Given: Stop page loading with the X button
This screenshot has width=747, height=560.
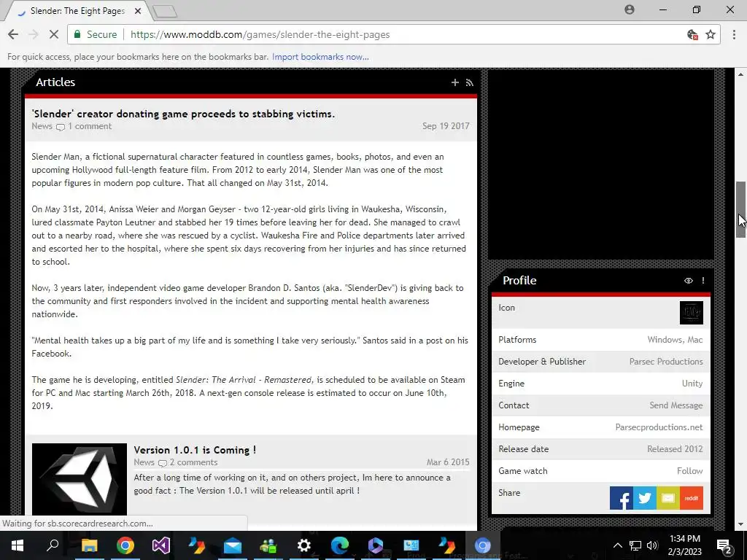Looking at the screenshot, I should pos(54,34).
